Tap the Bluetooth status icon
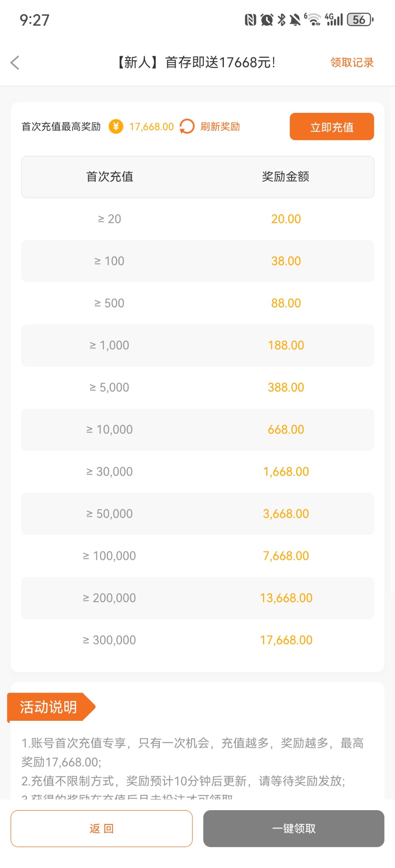The image size is (395, 868). (x=281, y=20)
